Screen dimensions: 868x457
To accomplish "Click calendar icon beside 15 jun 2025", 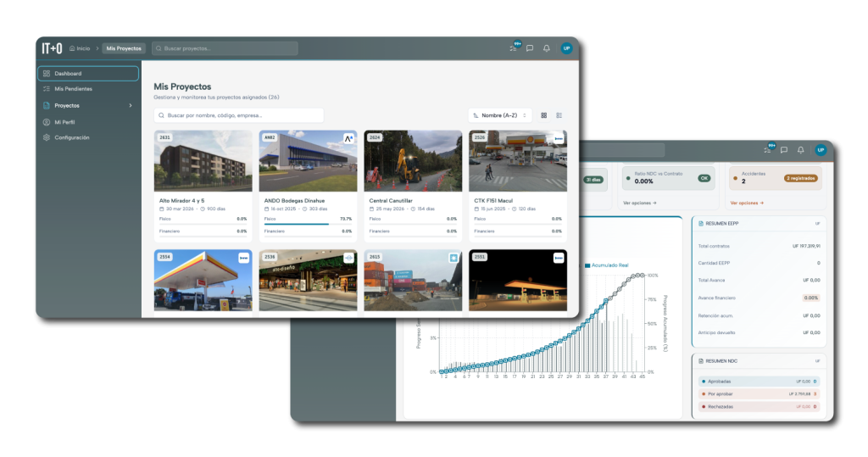I will click(x=476, y=209).
